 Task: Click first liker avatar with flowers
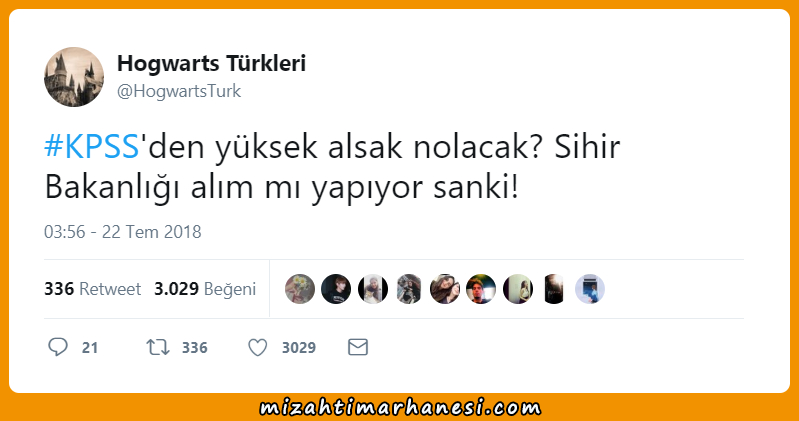pos(300,289)
